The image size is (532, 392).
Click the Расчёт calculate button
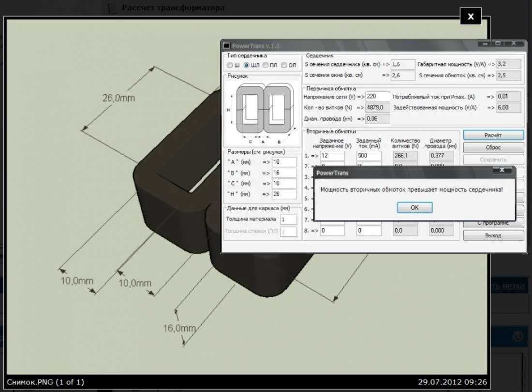point(493,135)
